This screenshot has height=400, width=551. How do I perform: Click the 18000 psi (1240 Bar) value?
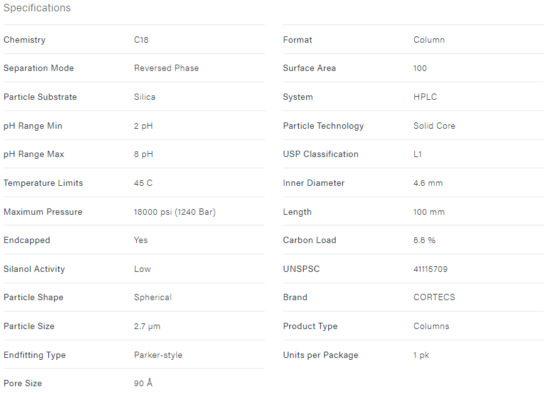coord(175,212)
